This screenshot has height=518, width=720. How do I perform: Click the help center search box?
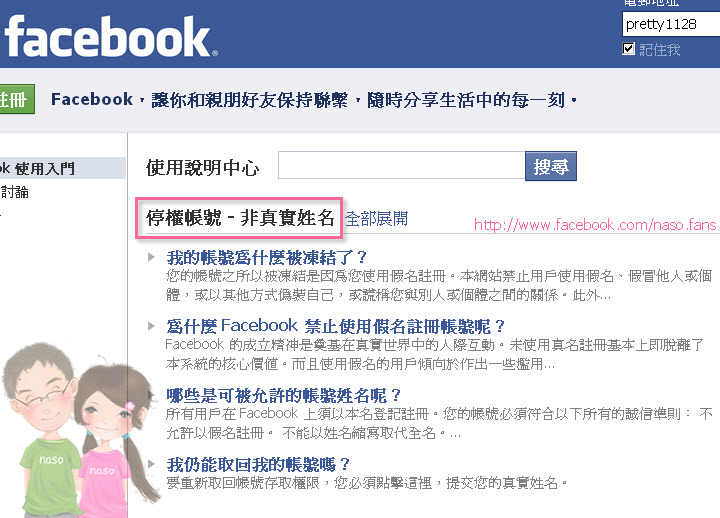tap(401, 165)
